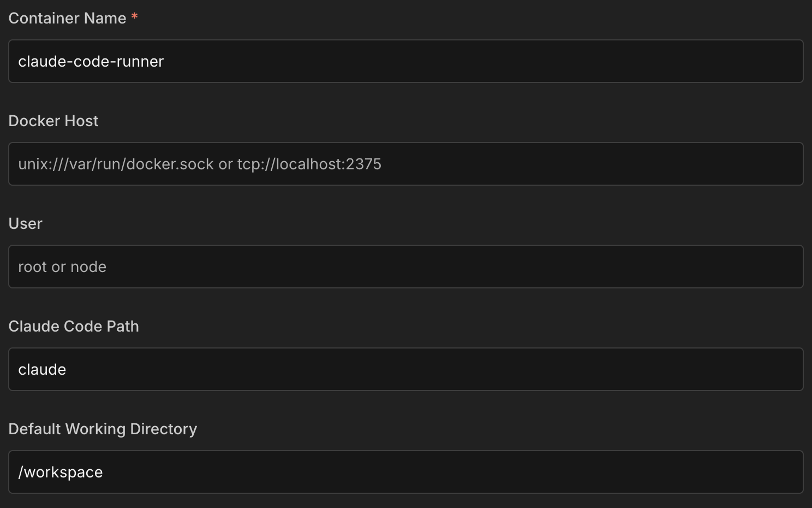Click the "Container Name" label
This screenshot has height=508, width=812.
[67, 19]
